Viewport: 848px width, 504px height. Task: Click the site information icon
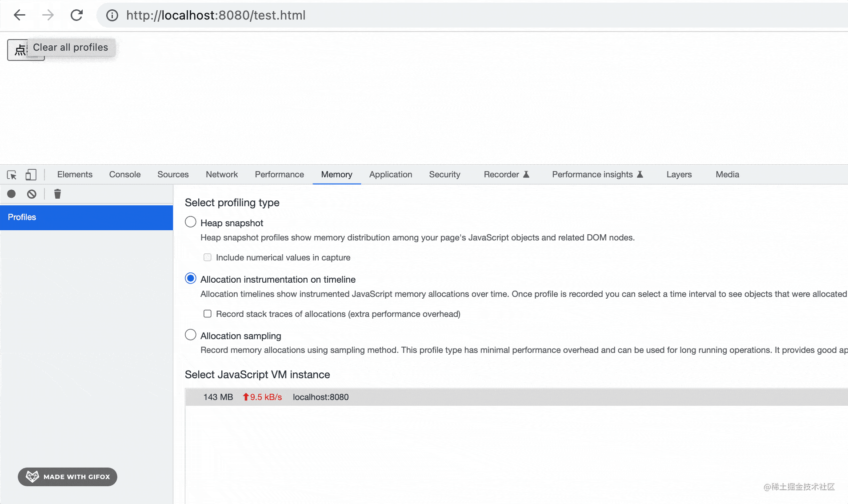[112, 16]
